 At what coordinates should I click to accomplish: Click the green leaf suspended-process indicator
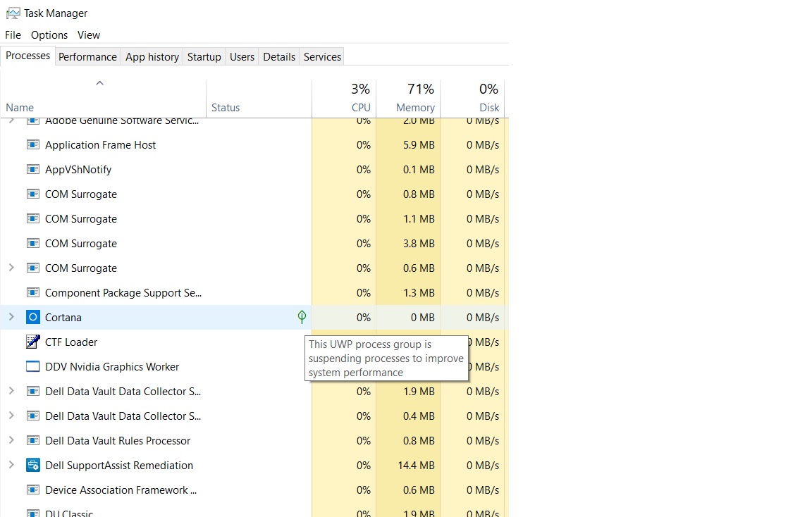click(302, 317)
